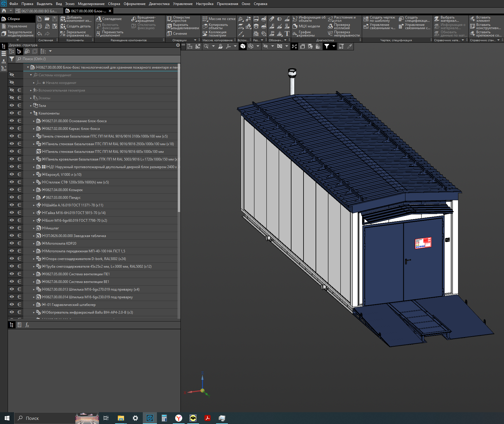Open the Моделирование menu
The image size is (504, 424).
tap(91, 4)
